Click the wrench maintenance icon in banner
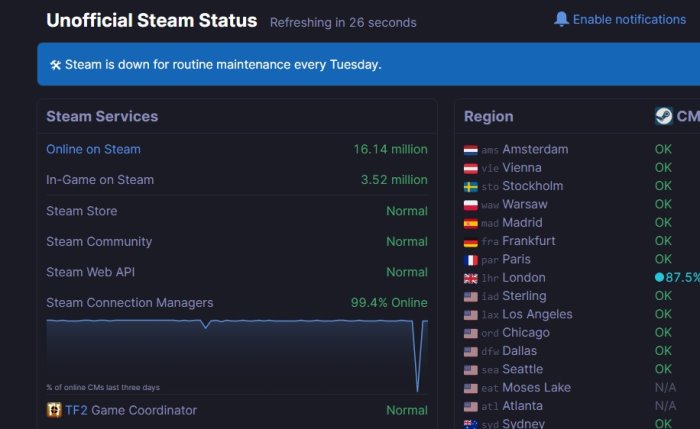 click(x=55, y=65)
